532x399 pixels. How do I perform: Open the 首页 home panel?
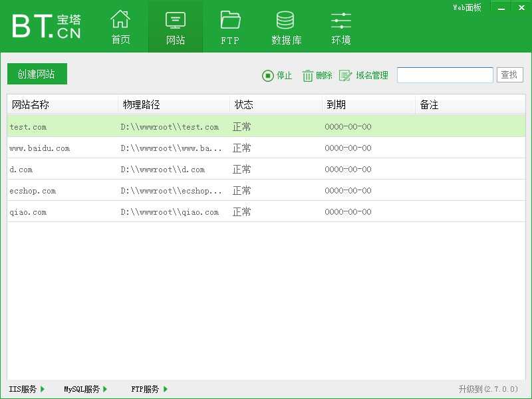pos(120,26)
